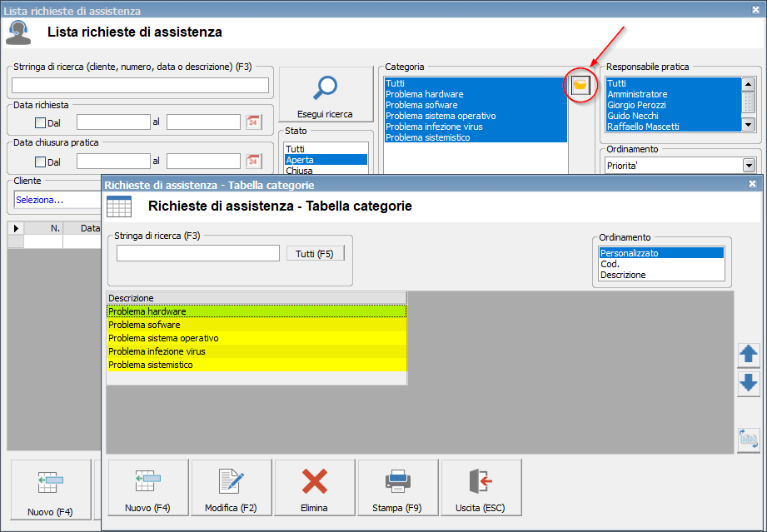
Task: Move category down with blue arrow
Action: coord(748,383)
